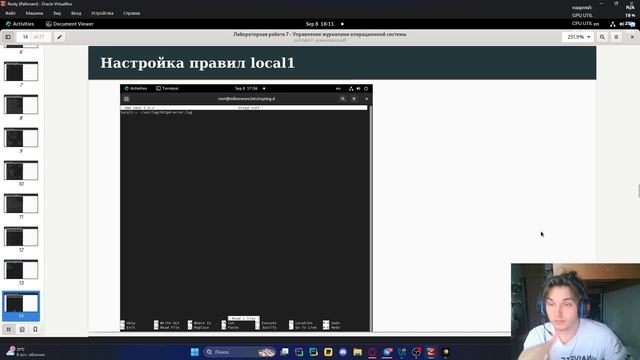Open the Справка menu in VirtualBox
The image size is (640, 360).
tap(131, 13)
